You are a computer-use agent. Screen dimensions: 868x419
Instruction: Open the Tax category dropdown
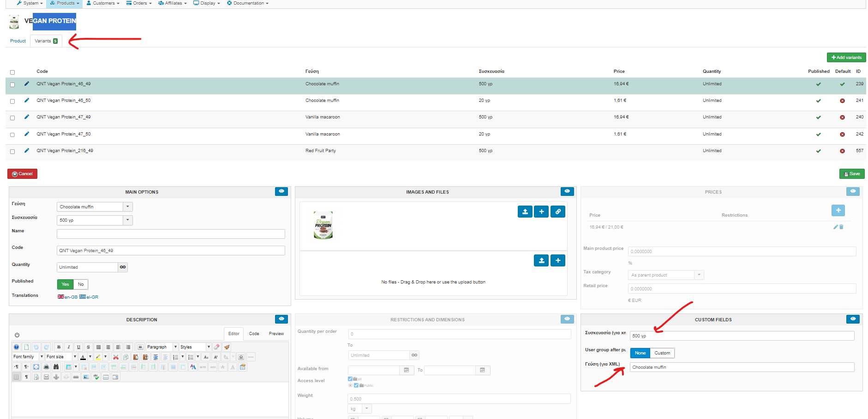[x=666, y=275]
